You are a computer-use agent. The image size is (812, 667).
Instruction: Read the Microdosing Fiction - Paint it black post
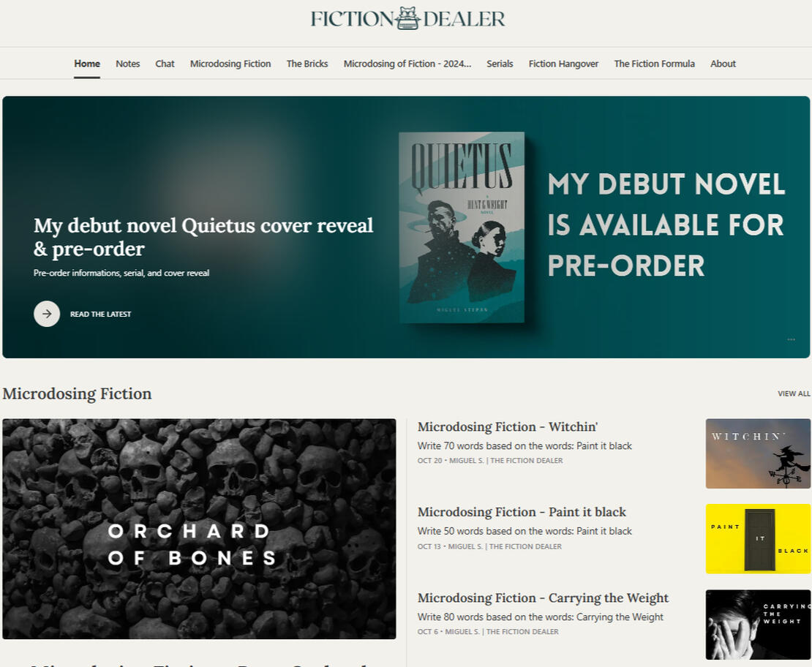click(522, 512)
